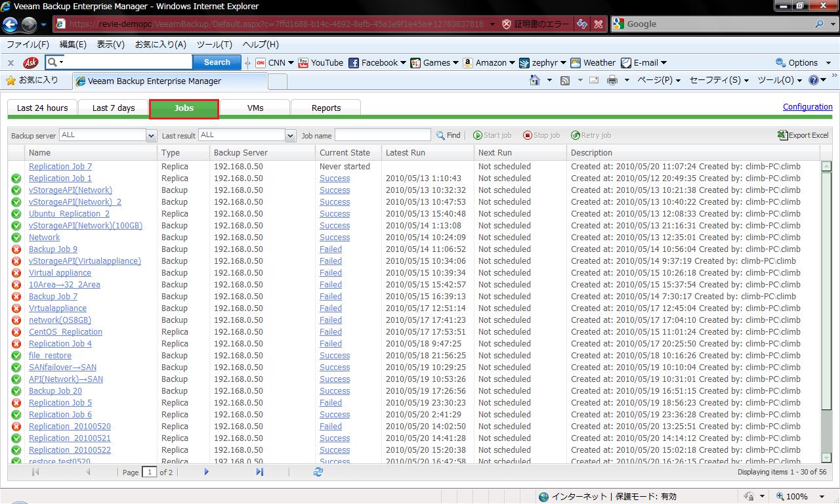
Task: Open the new blank browser tab
Action: coord(278,81)
